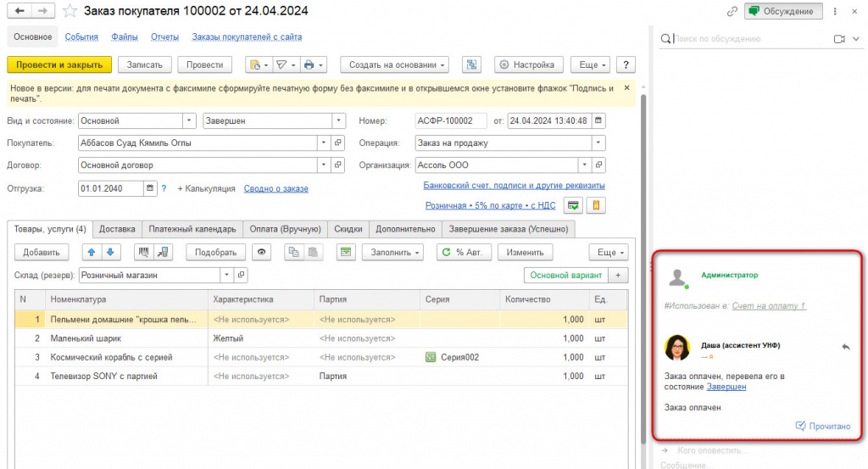Click blue question mark near Отгрузка
This screenshot has width=868, height=469.
click(x=164, y=188)
